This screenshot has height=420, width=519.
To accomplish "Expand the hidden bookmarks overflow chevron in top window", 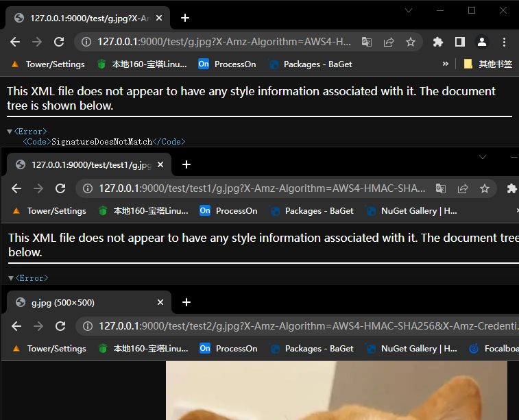I will coord(446,64).
